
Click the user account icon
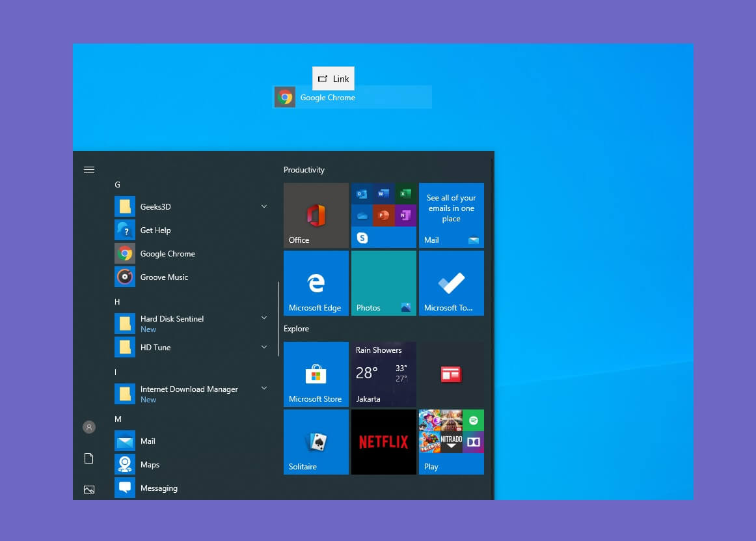[89, 427]
